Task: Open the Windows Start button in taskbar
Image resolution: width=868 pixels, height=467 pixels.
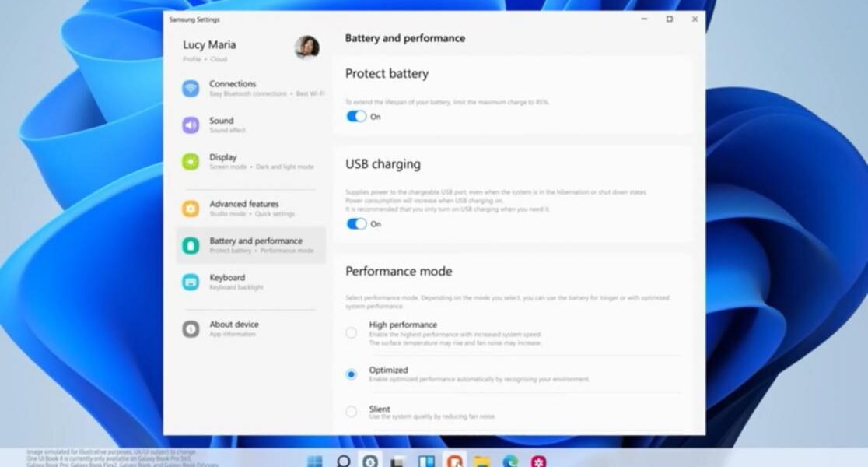Action: (x=314, y=462)
